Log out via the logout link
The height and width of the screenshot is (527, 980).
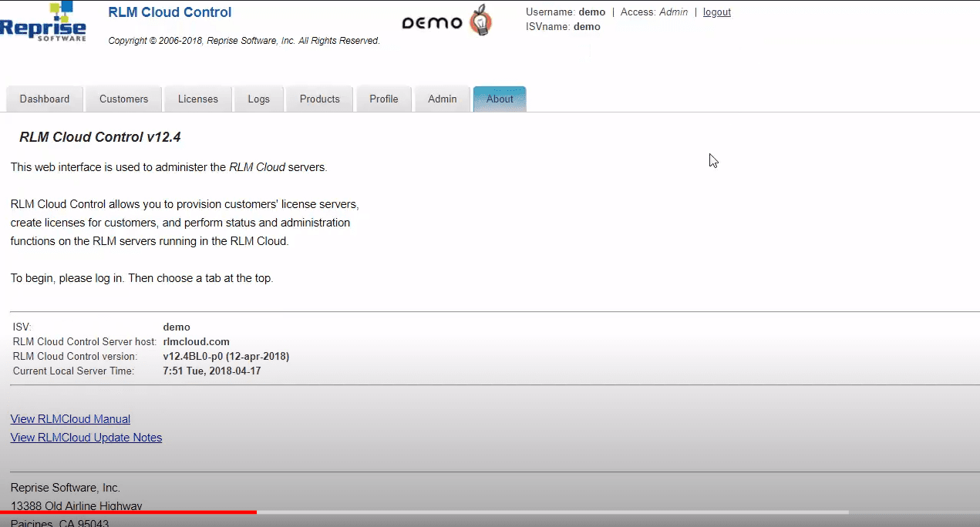[717, 12]
